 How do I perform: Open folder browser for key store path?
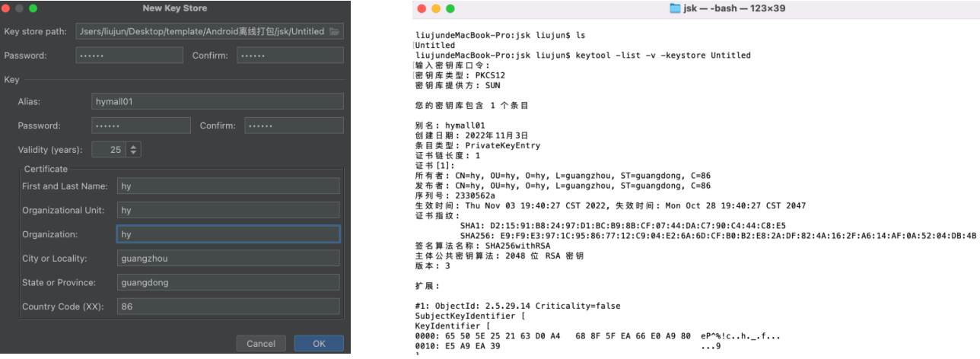[334, 32]
